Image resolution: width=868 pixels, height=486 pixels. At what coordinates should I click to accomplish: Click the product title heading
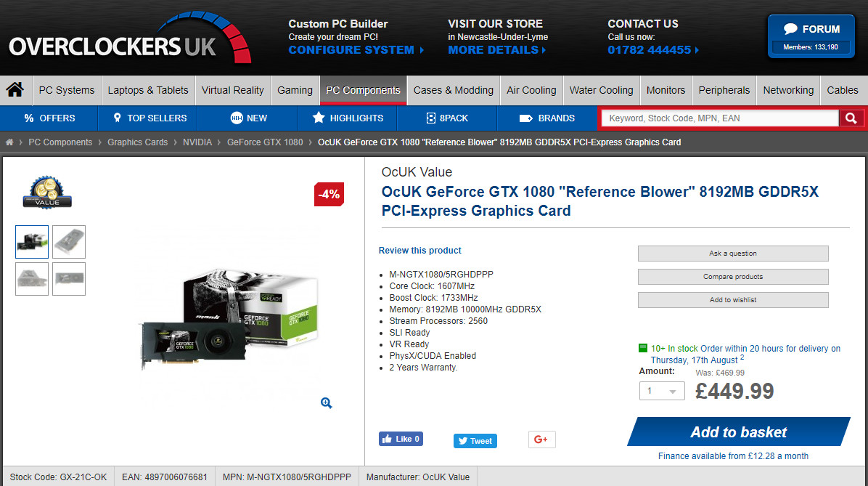(x=599, y=201)
